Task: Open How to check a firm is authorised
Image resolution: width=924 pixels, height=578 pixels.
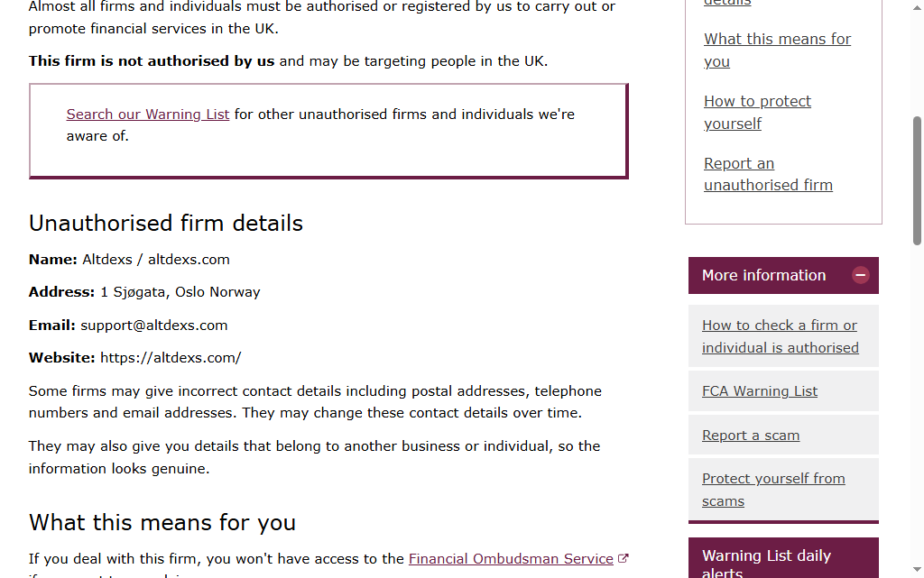Action: [781, 336]
